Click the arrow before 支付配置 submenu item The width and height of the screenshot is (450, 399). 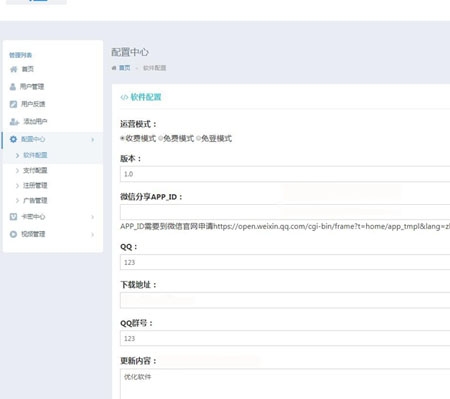click(17, 171)
